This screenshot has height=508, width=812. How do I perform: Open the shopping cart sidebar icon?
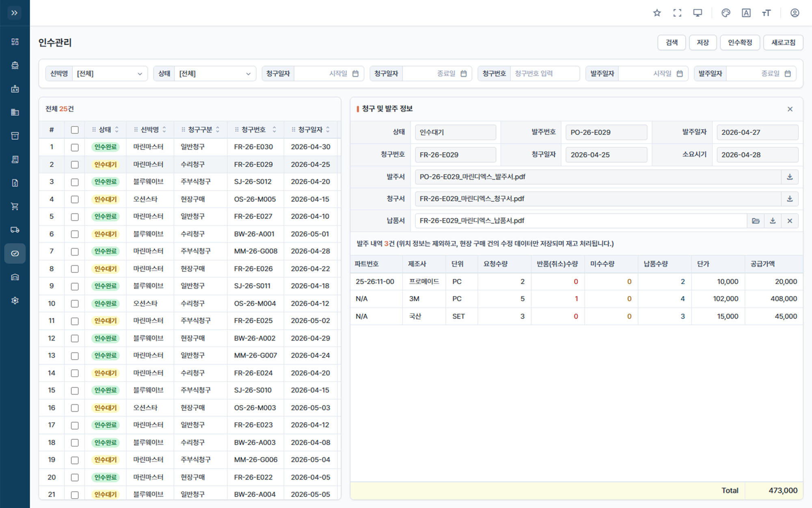pyautogui.click(x=15, y=206)
